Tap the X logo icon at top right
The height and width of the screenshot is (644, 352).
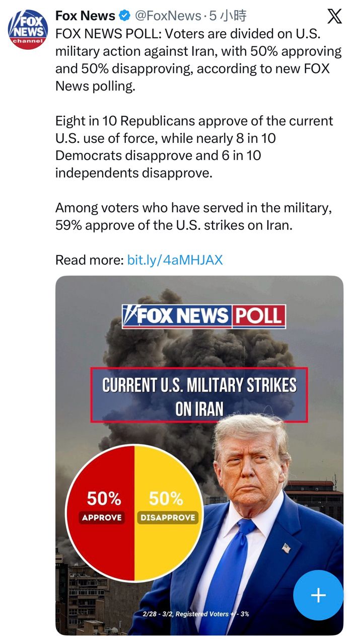point(334,17)
